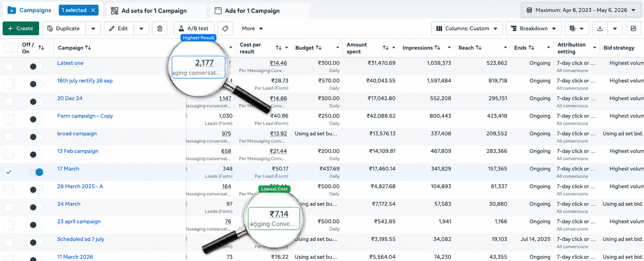Viewport: 644px width, 261px height.
Task: Toggle the 16th july rectify 26 sep switch
Action: pyautogui.click(x=36, y=84)
